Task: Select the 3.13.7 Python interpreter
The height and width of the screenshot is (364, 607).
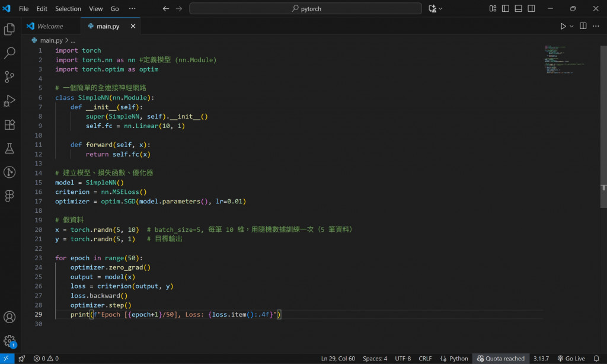Action: 541,359
